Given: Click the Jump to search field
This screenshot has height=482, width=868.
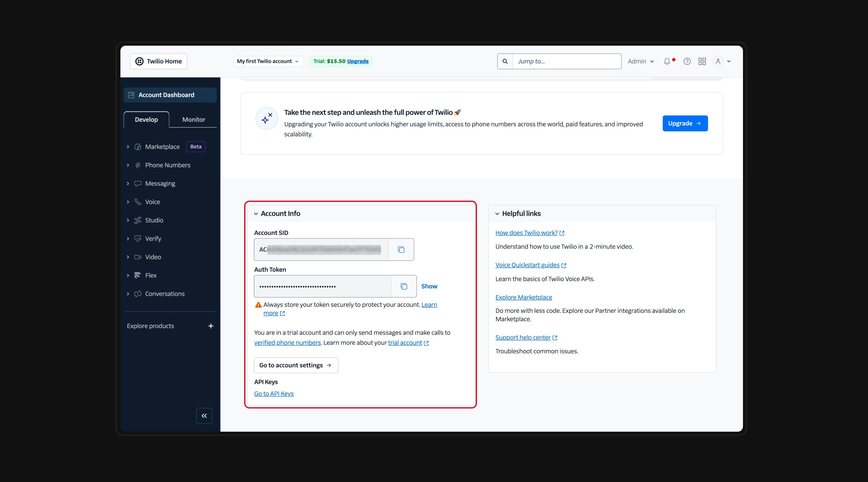Looking at the screenshot, I should pyautogui.click(x=566, y=61).
